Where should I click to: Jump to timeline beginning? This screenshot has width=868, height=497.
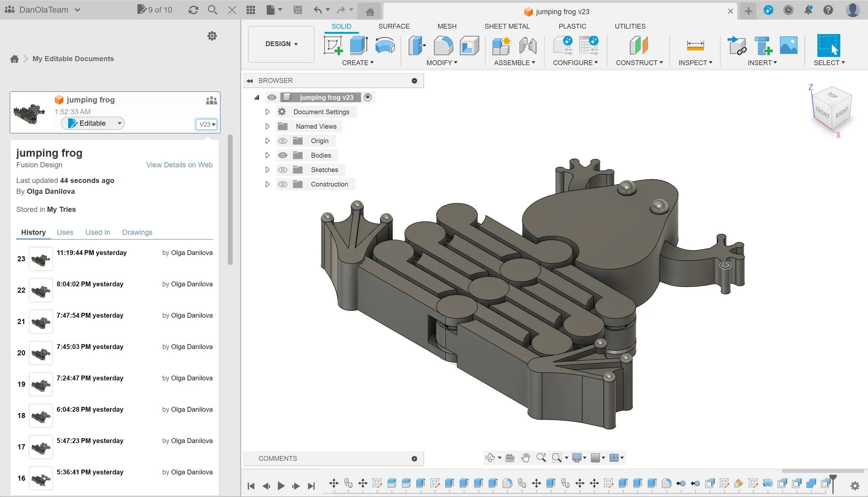tap(251, 486)
